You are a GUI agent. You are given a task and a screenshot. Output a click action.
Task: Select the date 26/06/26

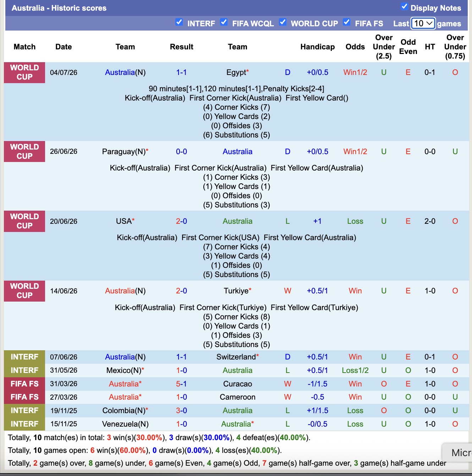click(x=64, y=152)
